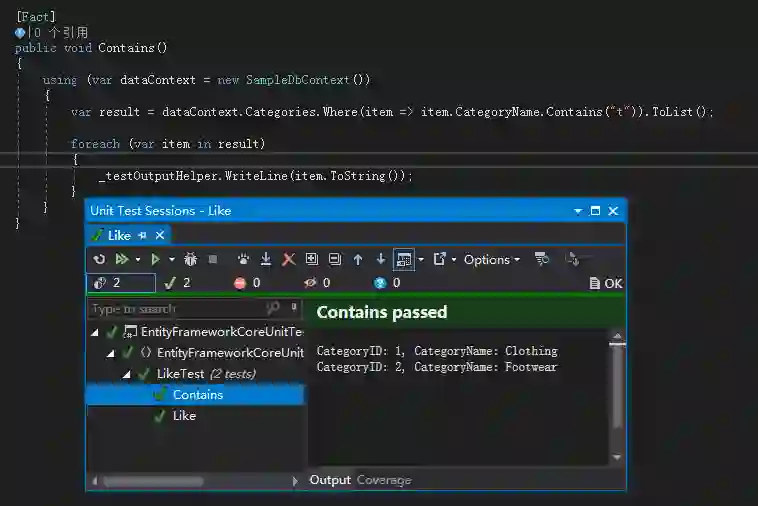Viewport: 758px width, 506px height.
Task: Collapse the LikeTest class node
Action: point(127,374)
